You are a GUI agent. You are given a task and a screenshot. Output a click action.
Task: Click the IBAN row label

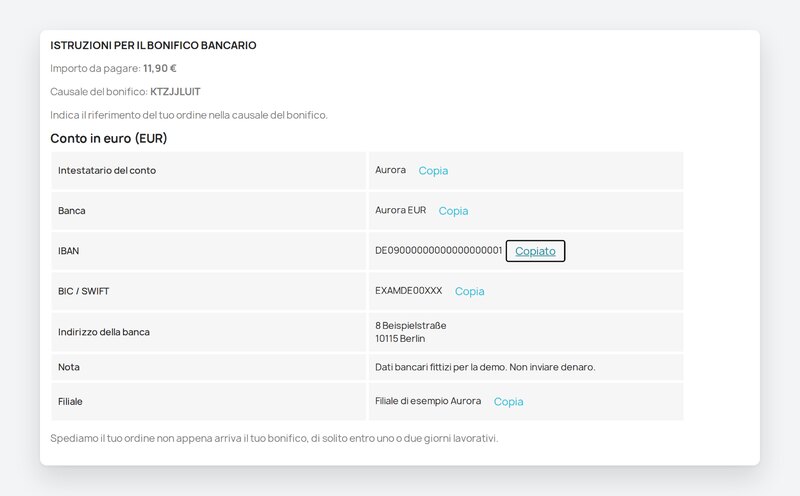pos(68,251)
